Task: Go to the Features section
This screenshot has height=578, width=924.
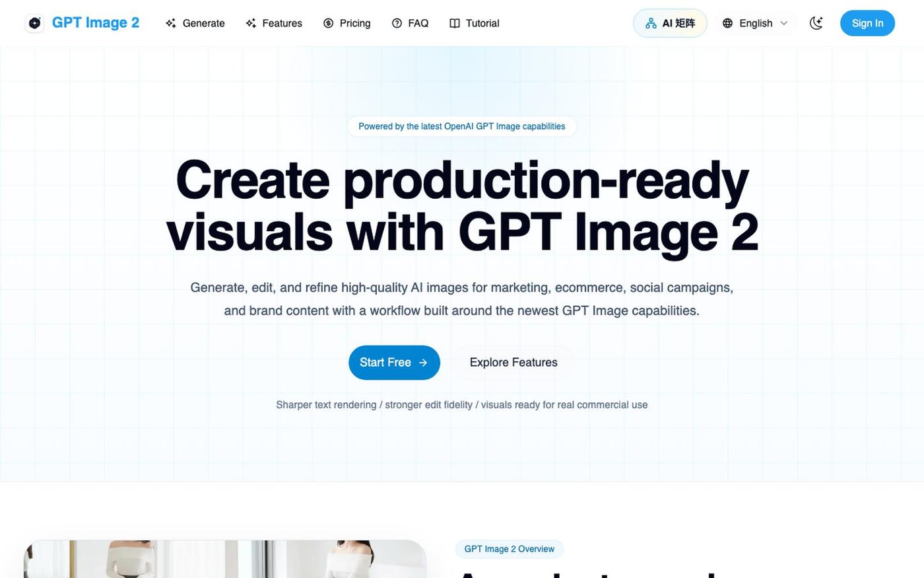Action: coord(274,23)
